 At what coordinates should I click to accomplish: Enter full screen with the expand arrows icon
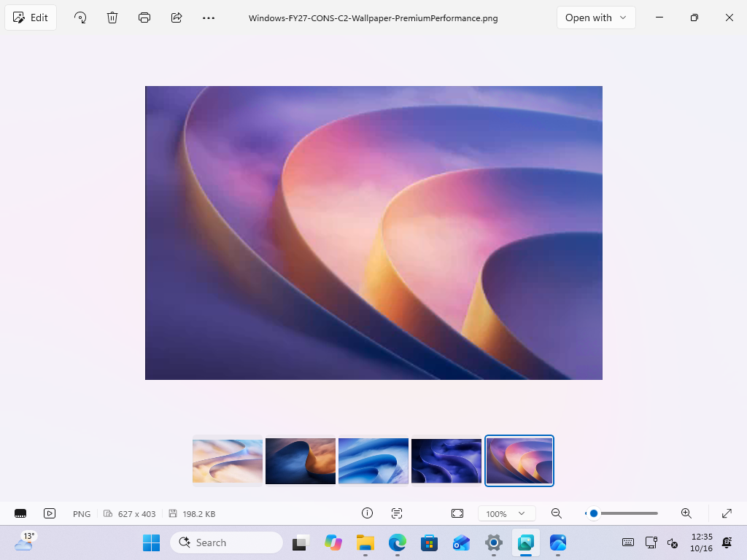(727, 513)
